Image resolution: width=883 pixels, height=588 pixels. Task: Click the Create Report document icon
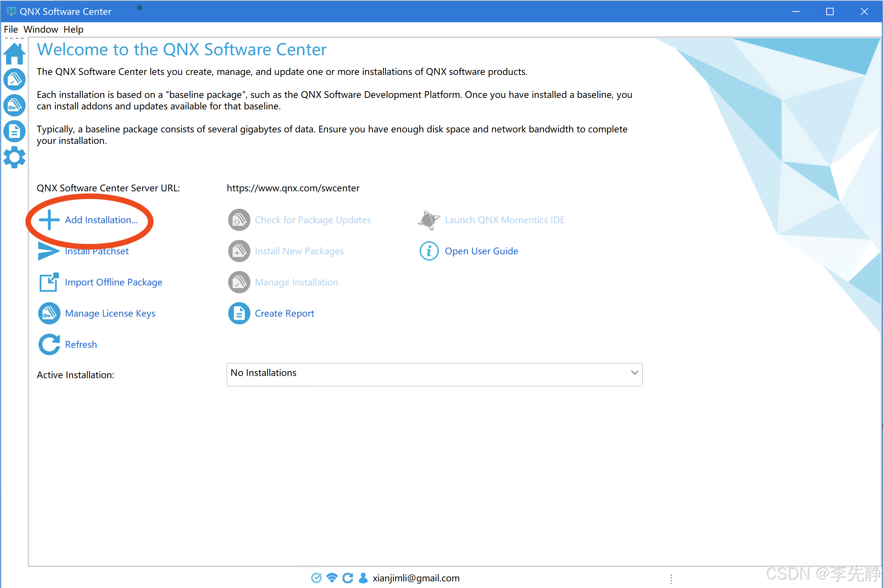[239, 313]
